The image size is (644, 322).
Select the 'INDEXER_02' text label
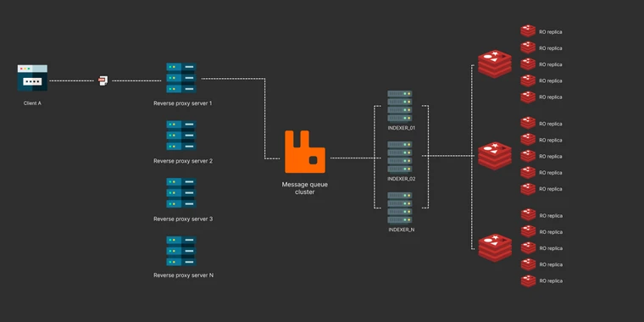(402, 179)
